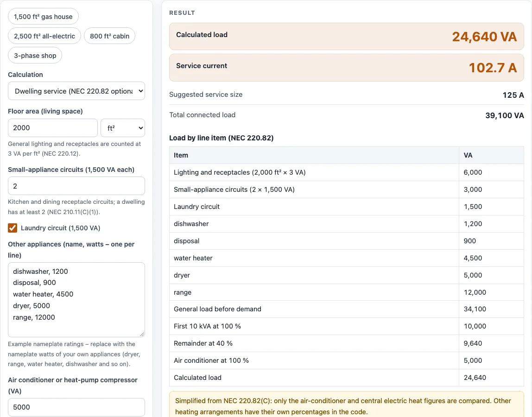Click the Remainder at 40 % value 9,640

473,343
